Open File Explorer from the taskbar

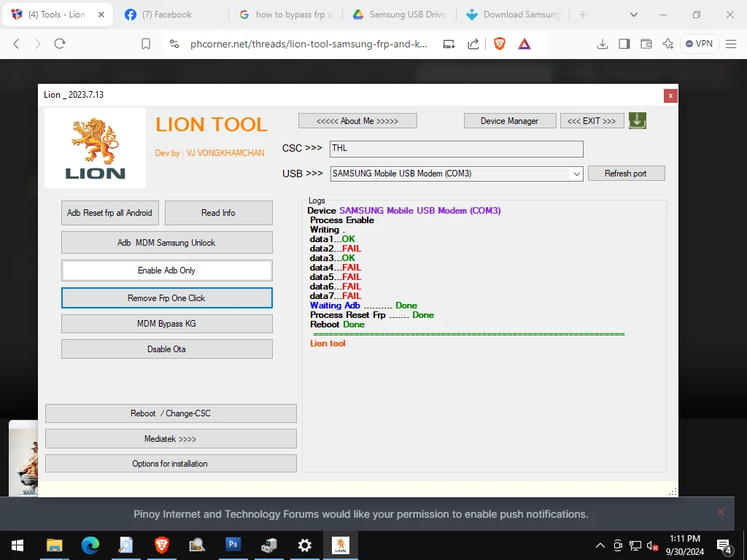click(54, 545)
